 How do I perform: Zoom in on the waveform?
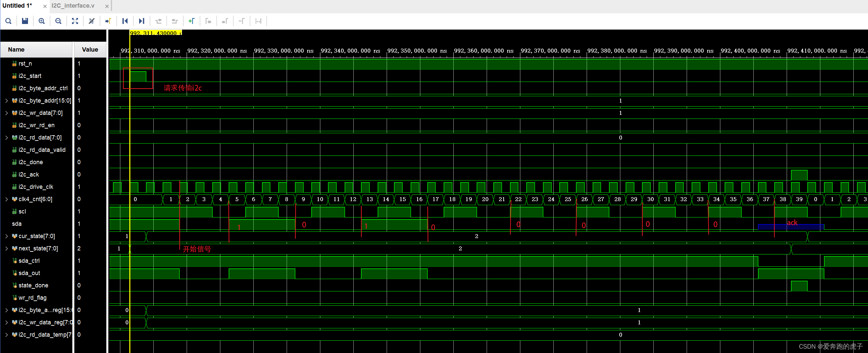pyautogui.click(x=41, y=21)
